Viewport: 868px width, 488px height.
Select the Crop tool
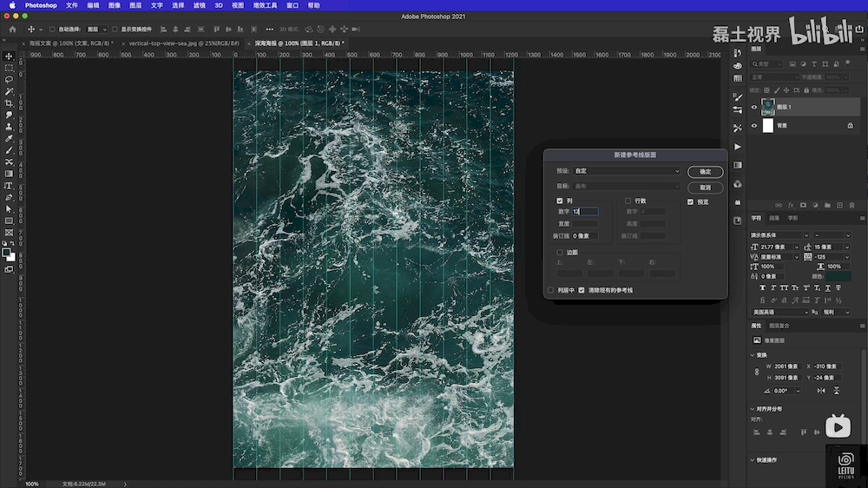9,102
